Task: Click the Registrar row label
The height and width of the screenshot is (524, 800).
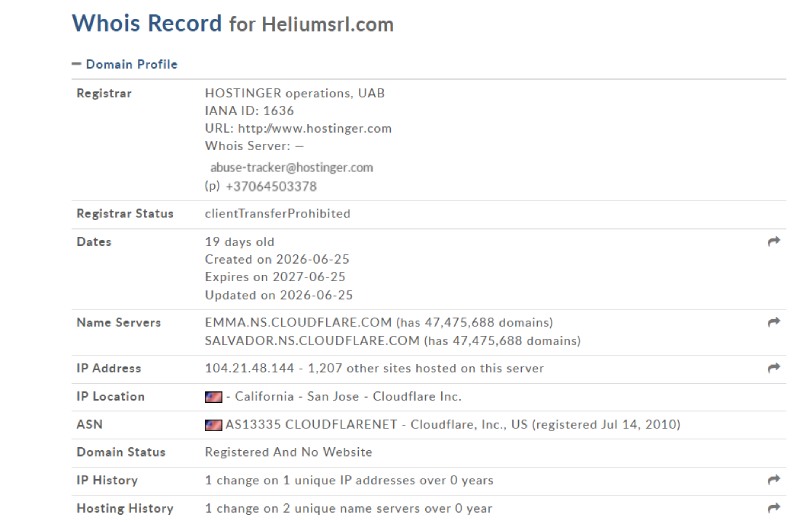Action: coord(104,93)
